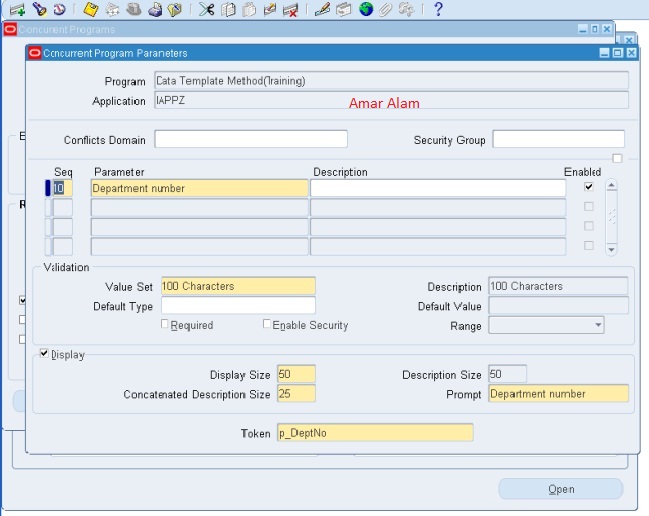The width and height of the screenshot is (649, 516).
Task: Click the validation Description field "100 Characters"
Action: 558,286
